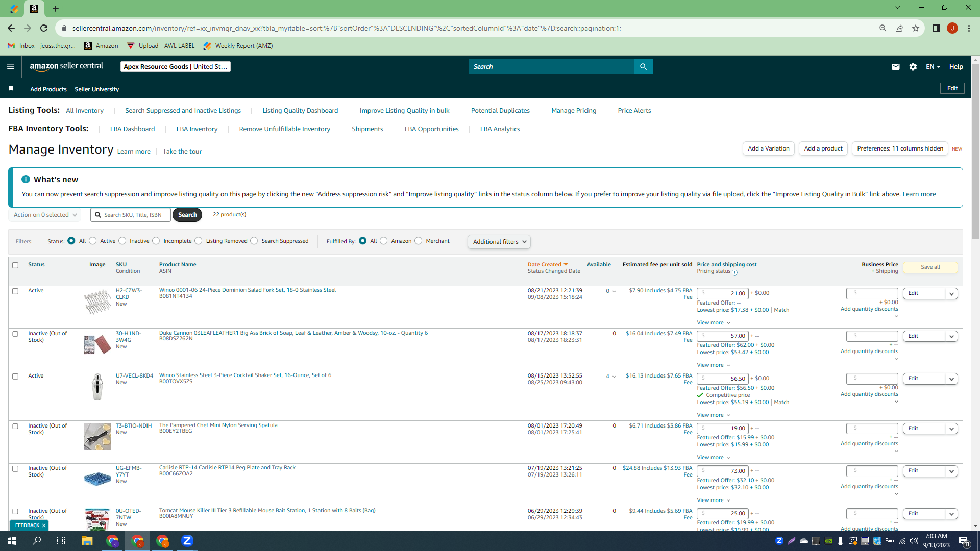Open Edit dropdown arrow for first product
This screenshot has height=551, width=980.
(951, 294)
